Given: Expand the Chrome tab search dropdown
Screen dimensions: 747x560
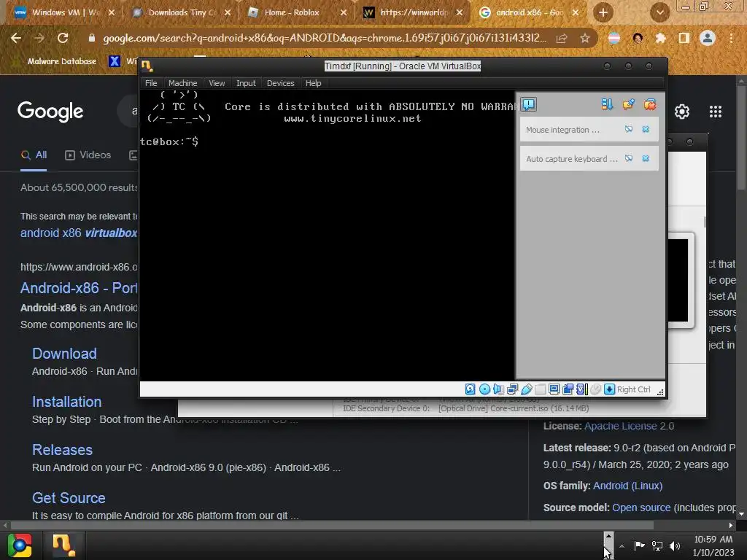Looking at the screenshot, I should tap(659, 12).
